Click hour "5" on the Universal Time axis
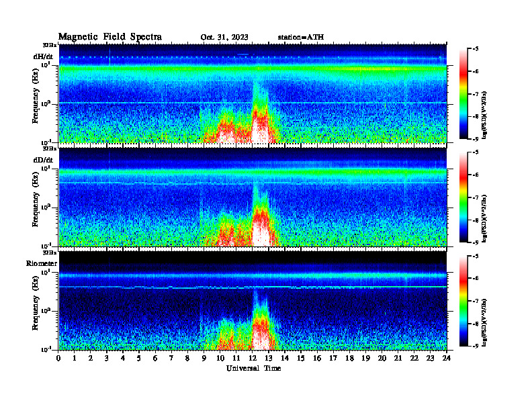The width and height of the screenshot is (532, 411). click(139, 358)
